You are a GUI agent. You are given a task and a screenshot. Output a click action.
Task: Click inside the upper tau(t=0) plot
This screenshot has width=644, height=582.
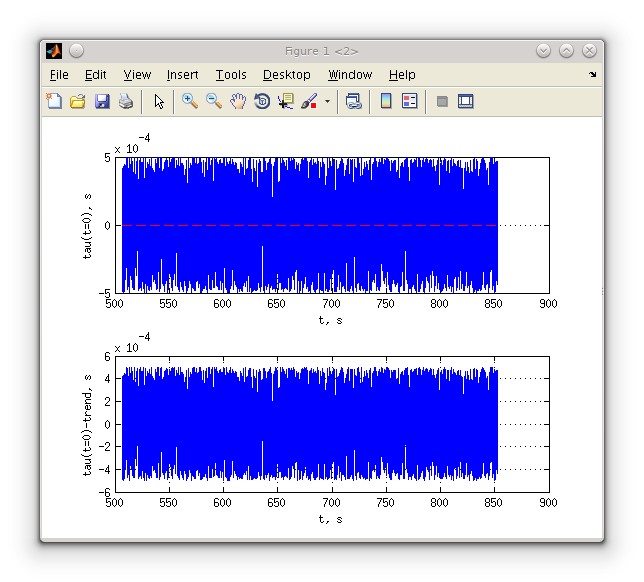tap(330, 225)
